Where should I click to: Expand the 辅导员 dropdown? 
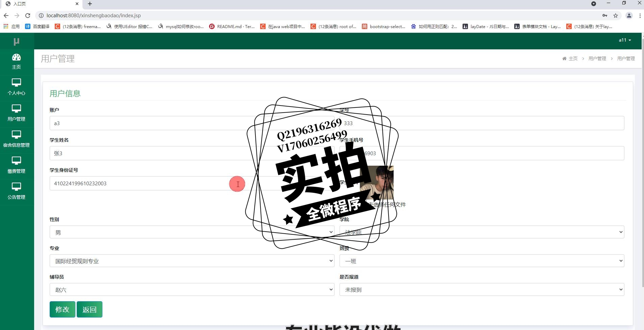pos(192,289)
